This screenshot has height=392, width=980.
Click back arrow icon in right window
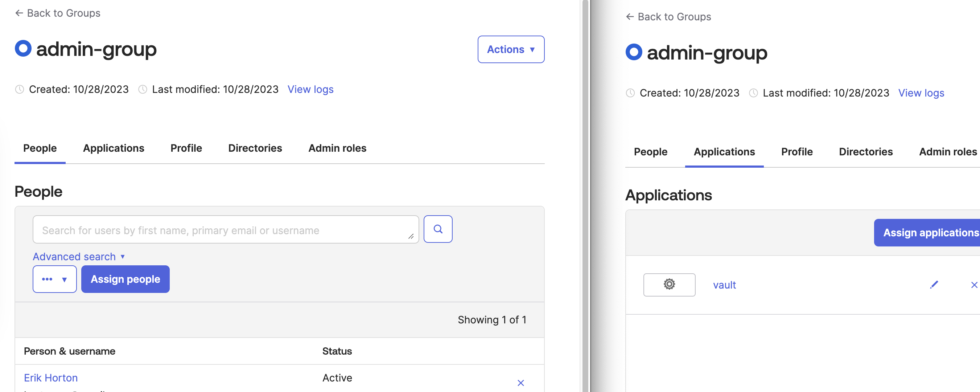click(630, 17)
